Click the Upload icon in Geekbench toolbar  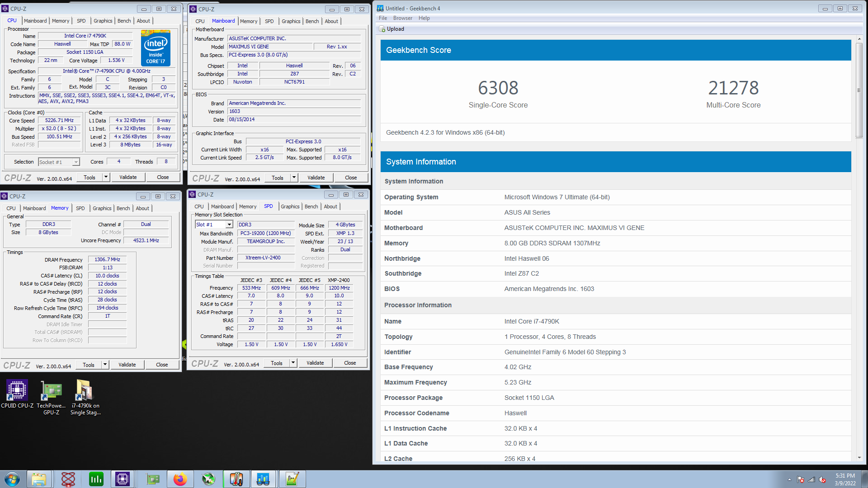[x=382, y=29]
